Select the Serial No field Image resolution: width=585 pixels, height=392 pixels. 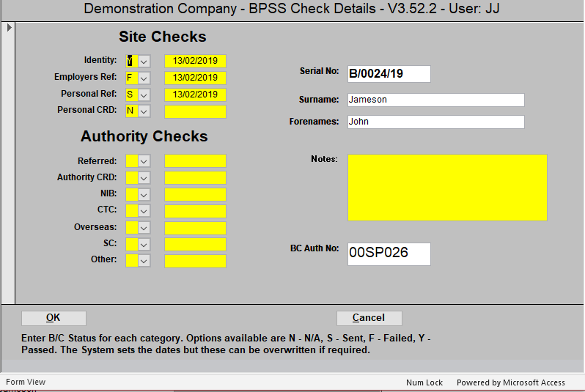click(389, 74)
